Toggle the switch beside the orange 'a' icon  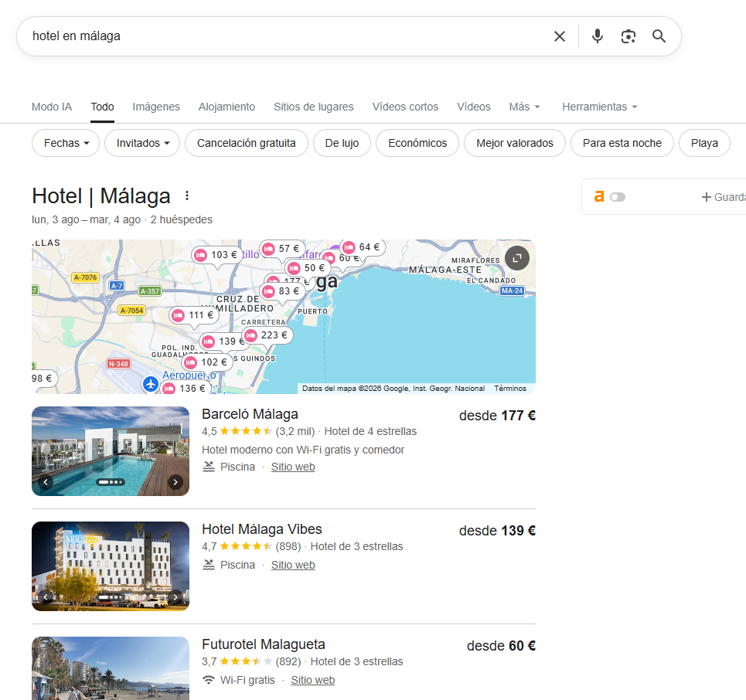618,197
